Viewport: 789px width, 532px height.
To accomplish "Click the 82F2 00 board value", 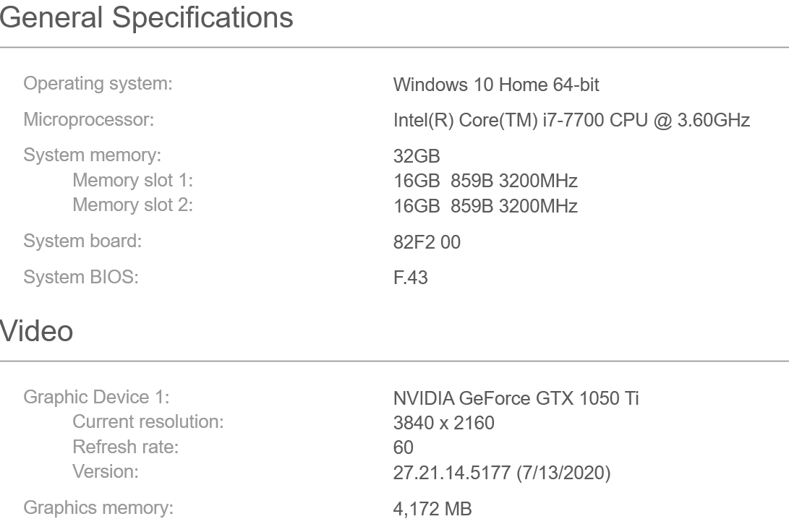I will click(x=427, y=242).
